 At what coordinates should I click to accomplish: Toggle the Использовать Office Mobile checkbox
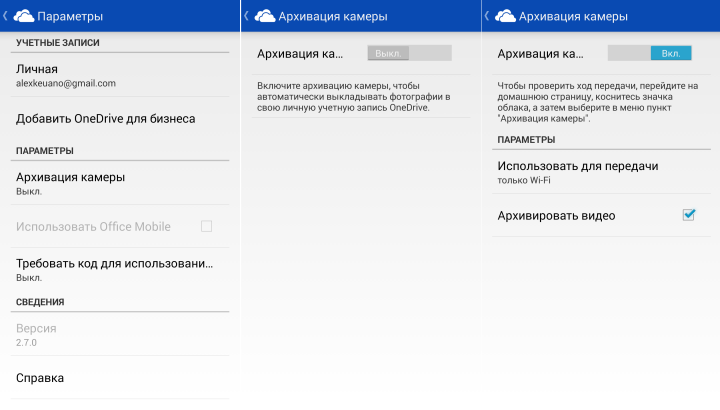click(206, 227)
